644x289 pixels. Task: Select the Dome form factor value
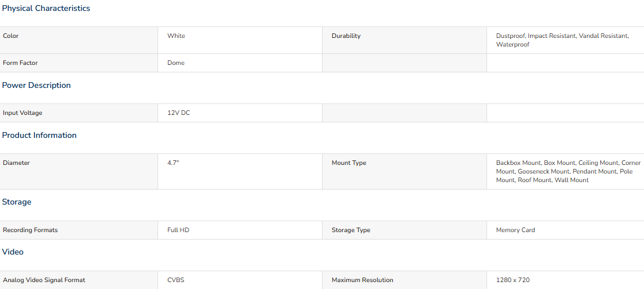point(176,63)
